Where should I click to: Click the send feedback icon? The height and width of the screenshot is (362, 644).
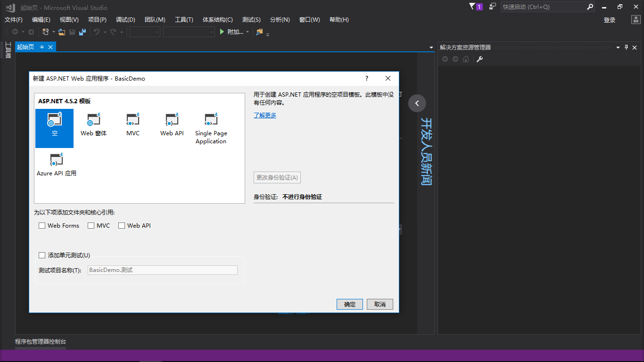(x=493, y=7)
